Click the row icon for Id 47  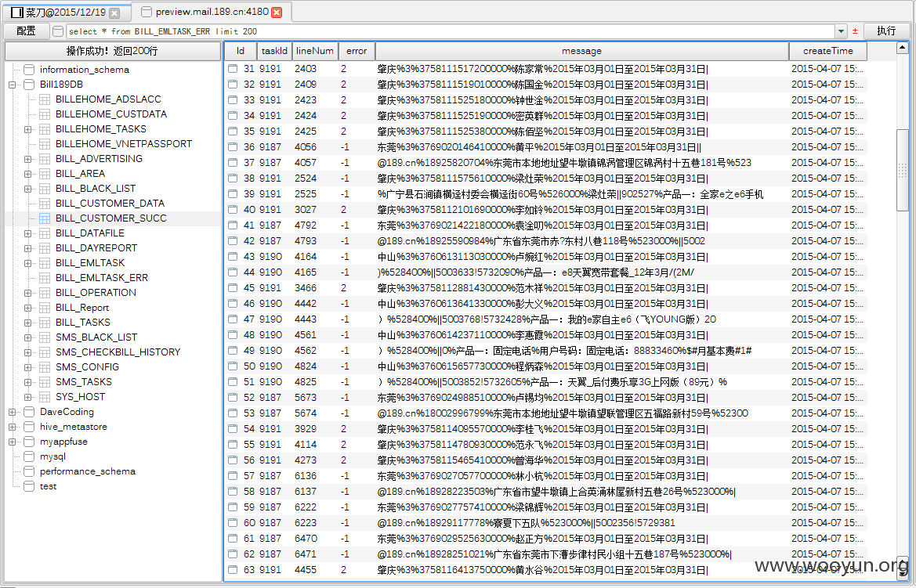coord(233,319)
